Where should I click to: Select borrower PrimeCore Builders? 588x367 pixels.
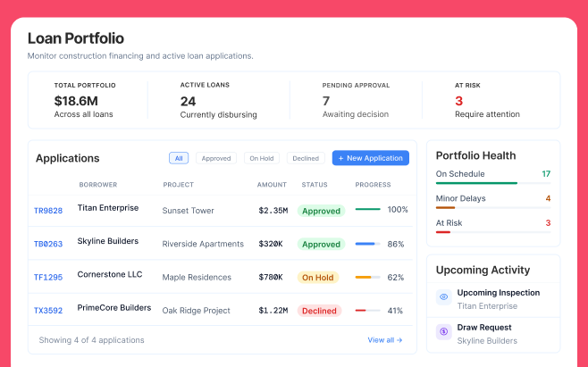click(114, 308)
